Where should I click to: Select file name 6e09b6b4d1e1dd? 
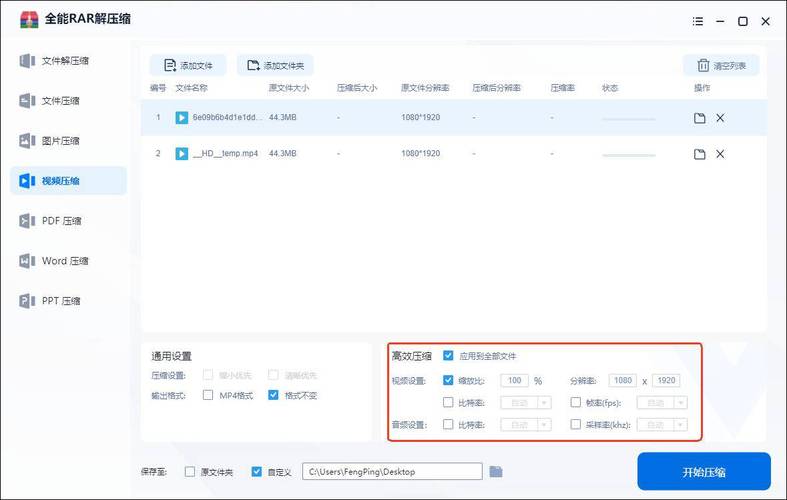click(227, 117)
